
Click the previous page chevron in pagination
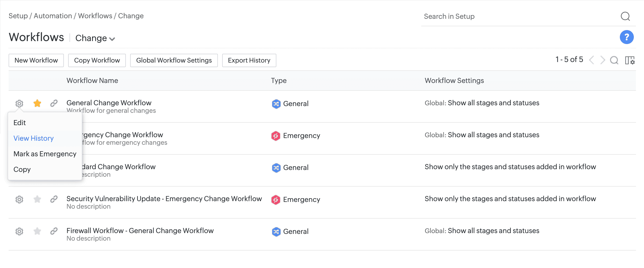[x=591, y=60]
